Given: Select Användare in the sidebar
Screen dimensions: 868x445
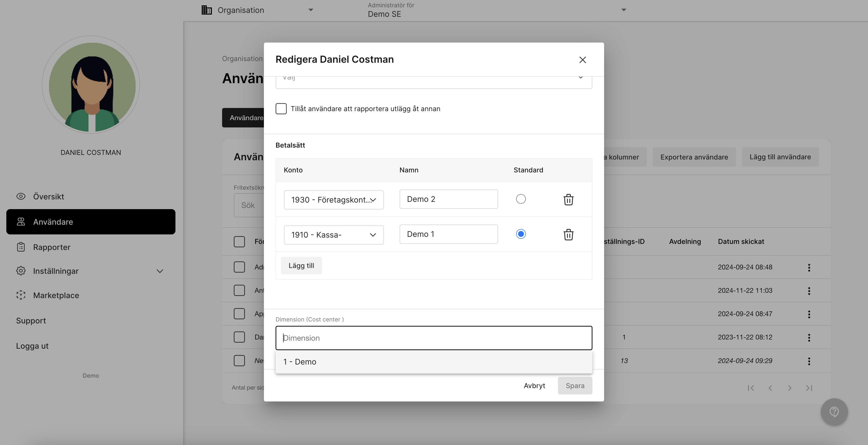Looking at the screenshot, I should click(91, 222).
